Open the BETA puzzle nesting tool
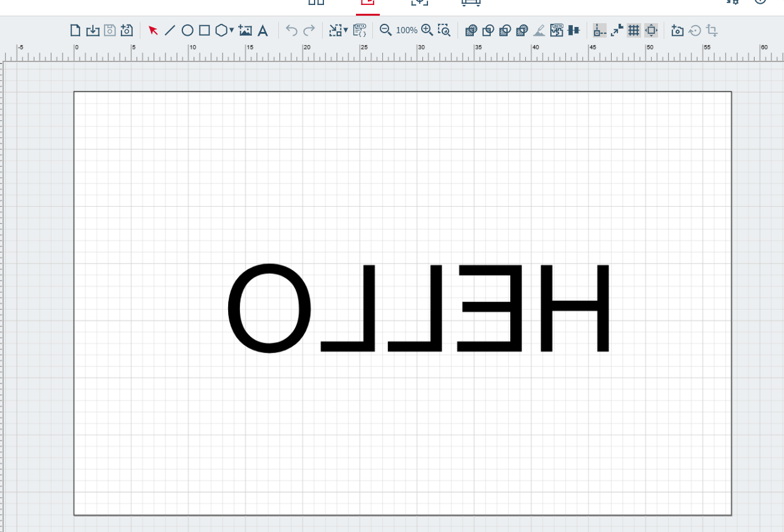Viewport: 784px width, 532px height. [557, 29]
